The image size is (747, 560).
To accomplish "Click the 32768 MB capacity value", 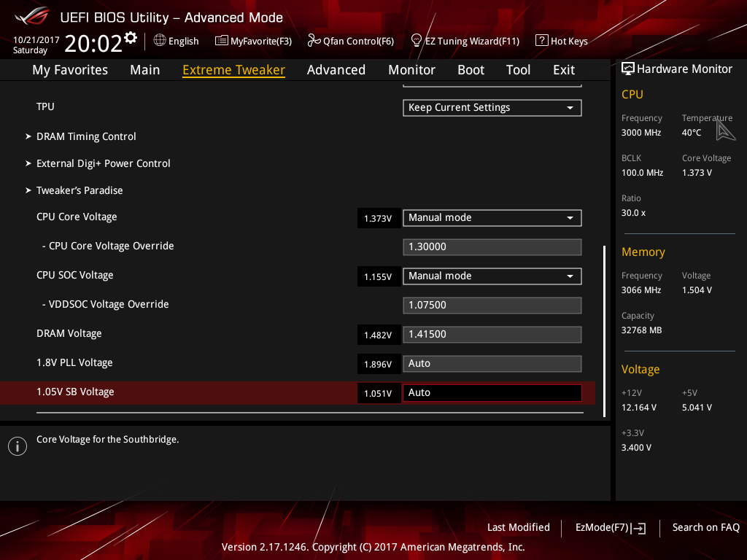I will coord(642,330).
